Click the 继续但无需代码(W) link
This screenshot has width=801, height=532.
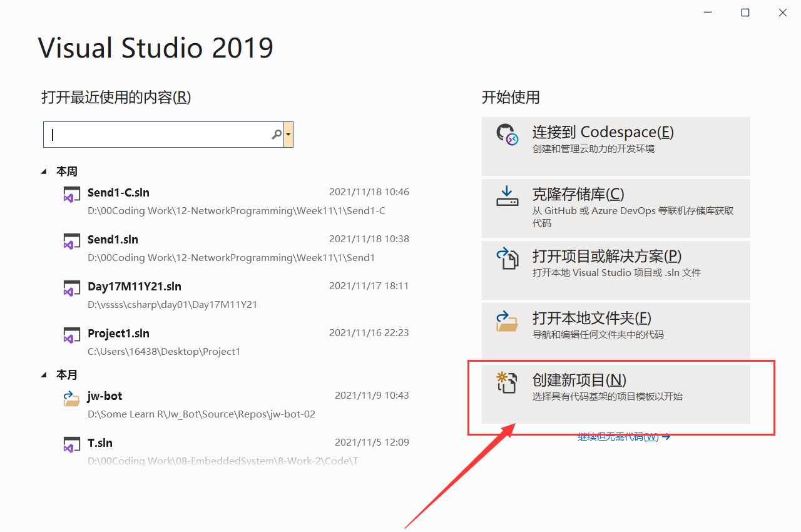pyautogui.click(x=624, y=437)
